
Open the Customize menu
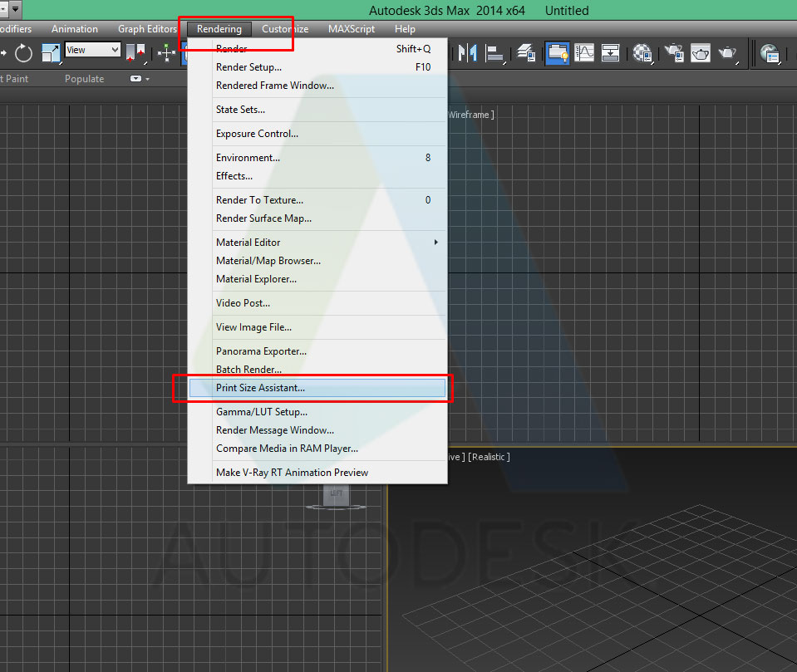pos(285,29)
